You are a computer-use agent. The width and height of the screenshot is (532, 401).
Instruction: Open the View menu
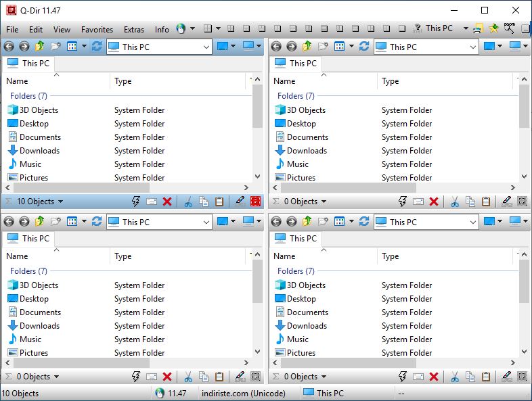(62, 30)
